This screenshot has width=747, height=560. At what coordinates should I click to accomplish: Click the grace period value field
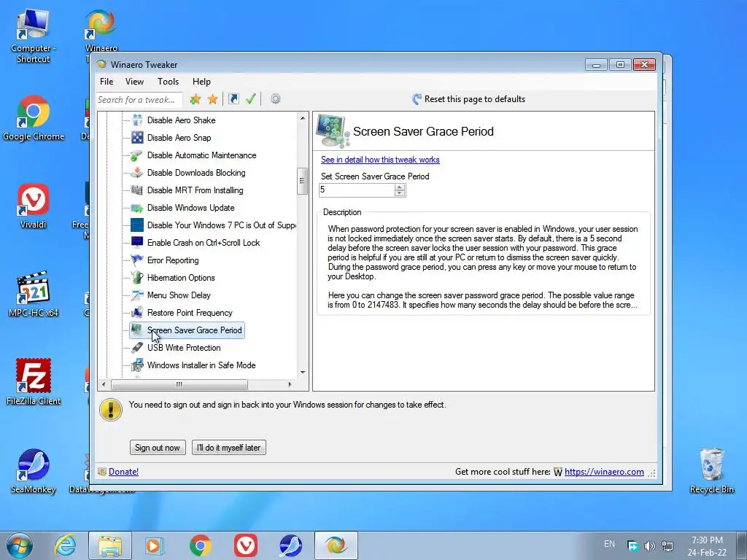point(357,190)
